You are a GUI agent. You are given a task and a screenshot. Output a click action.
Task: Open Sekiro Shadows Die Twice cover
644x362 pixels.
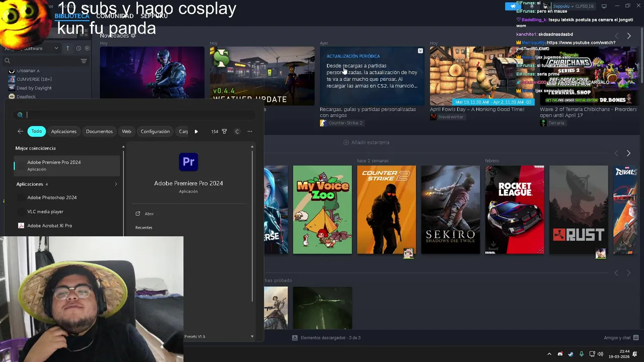tap(450, 210)
